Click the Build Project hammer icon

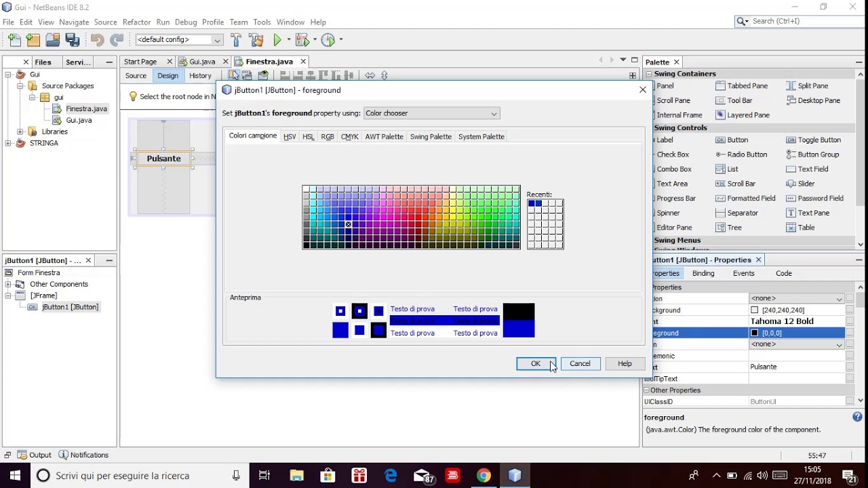(x=236, y=40)
